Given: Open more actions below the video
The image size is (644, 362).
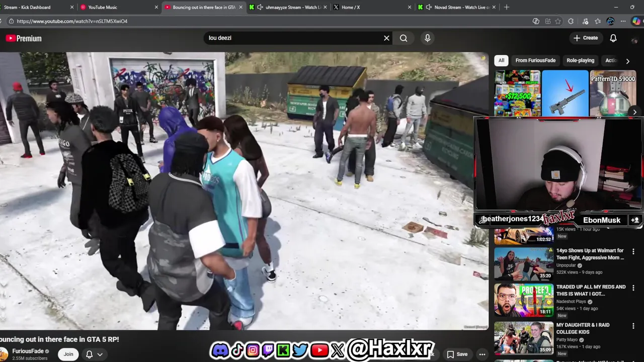Looking at the screenshot, I should click(482, 354).
